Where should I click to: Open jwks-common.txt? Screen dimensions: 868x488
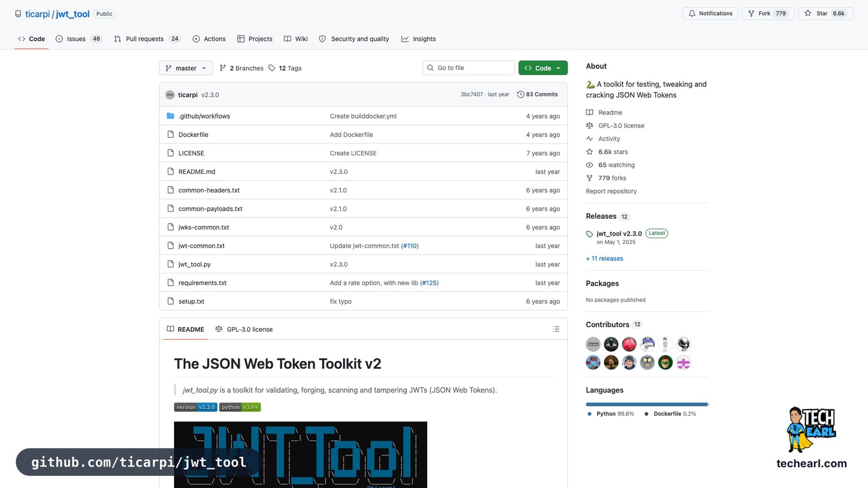(203, 228)
